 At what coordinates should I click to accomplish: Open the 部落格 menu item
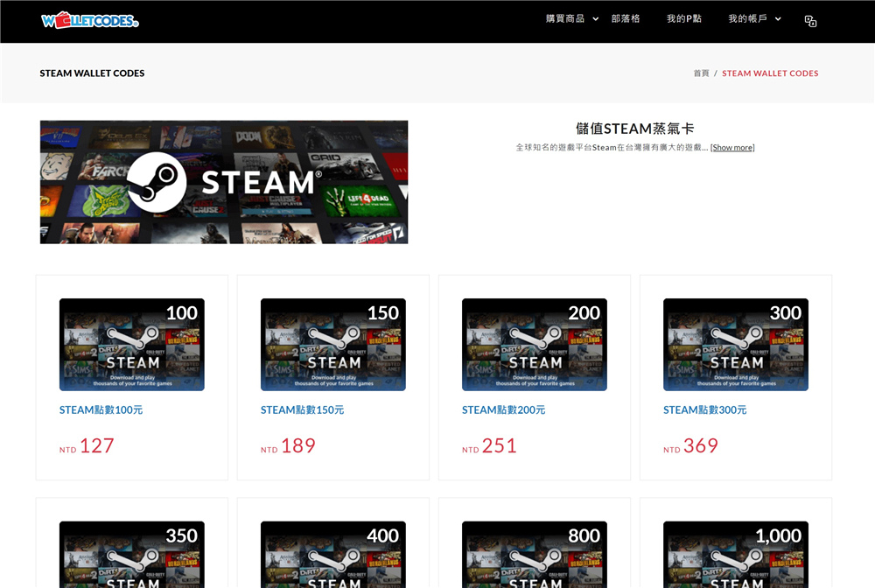pyautogui.click(x=626, y=19)
